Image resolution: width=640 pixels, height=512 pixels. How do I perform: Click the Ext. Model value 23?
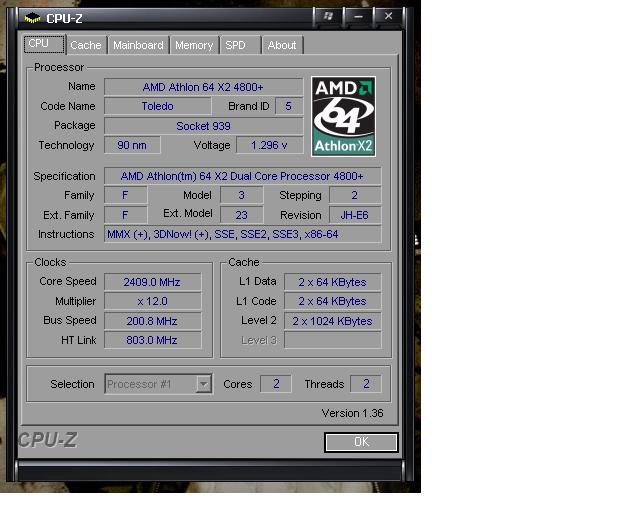[241, 215]
